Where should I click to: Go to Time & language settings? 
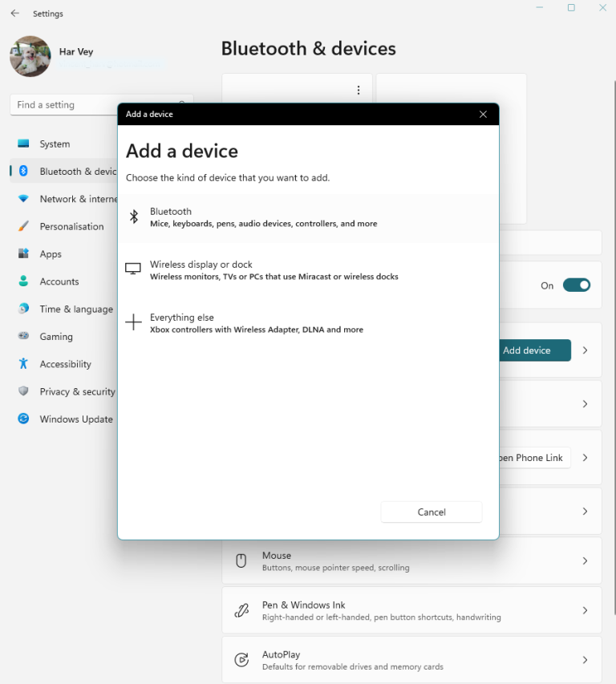coord(75,310)
